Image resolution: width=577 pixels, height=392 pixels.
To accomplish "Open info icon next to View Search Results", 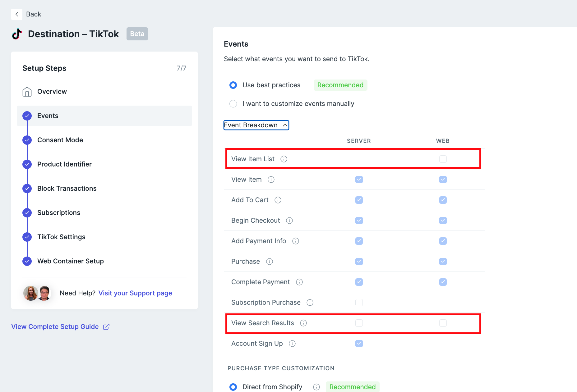I will coord(303,323).
